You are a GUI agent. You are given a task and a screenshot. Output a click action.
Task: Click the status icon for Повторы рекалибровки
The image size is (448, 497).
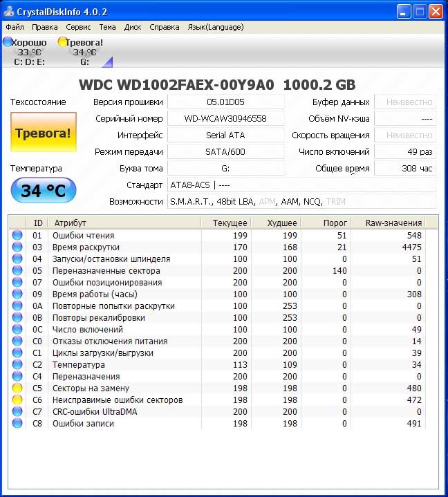pyautogui.click(x=17, y=317)
